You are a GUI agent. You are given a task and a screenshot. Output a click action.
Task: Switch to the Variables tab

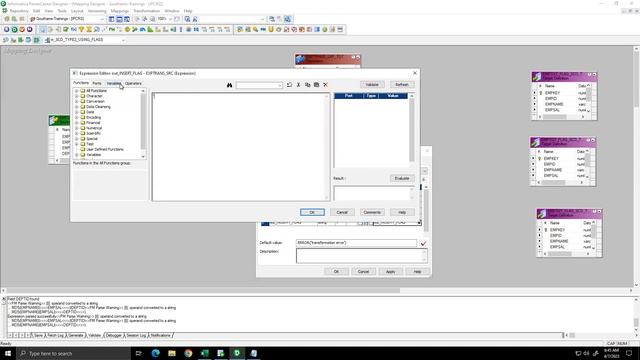114,83
